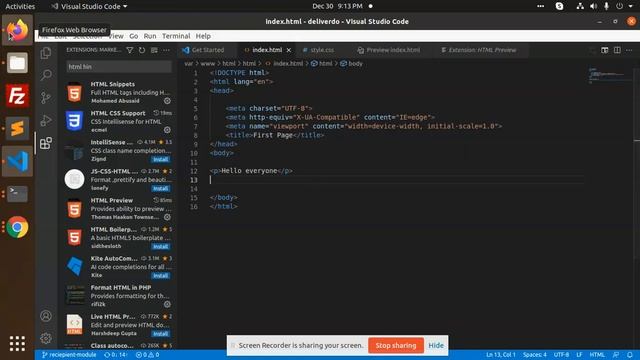
Task: Open preview to the side icon
Action: 604,50
